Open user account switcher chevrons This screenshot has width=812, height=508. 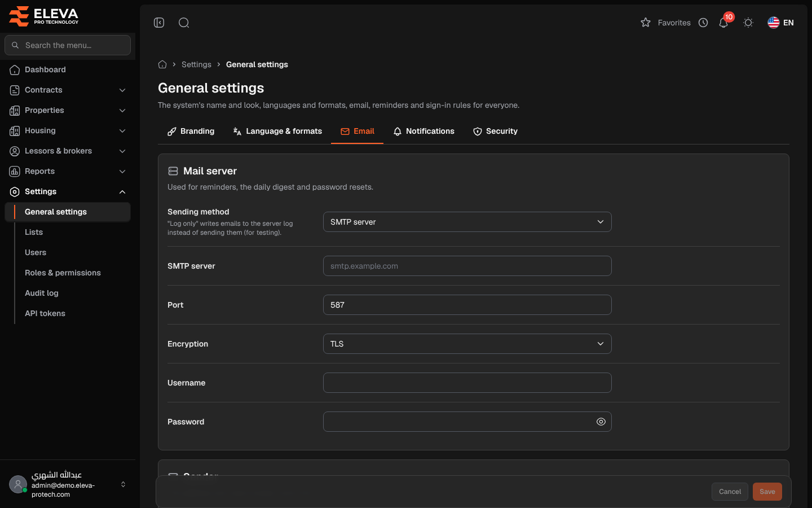(123, 484)
